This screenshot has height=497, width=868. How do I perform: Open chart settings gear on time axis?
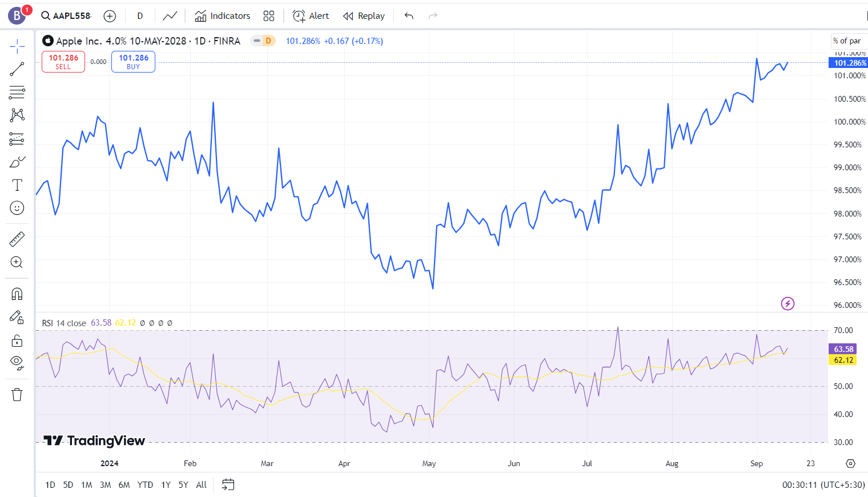tap(850, 463)
